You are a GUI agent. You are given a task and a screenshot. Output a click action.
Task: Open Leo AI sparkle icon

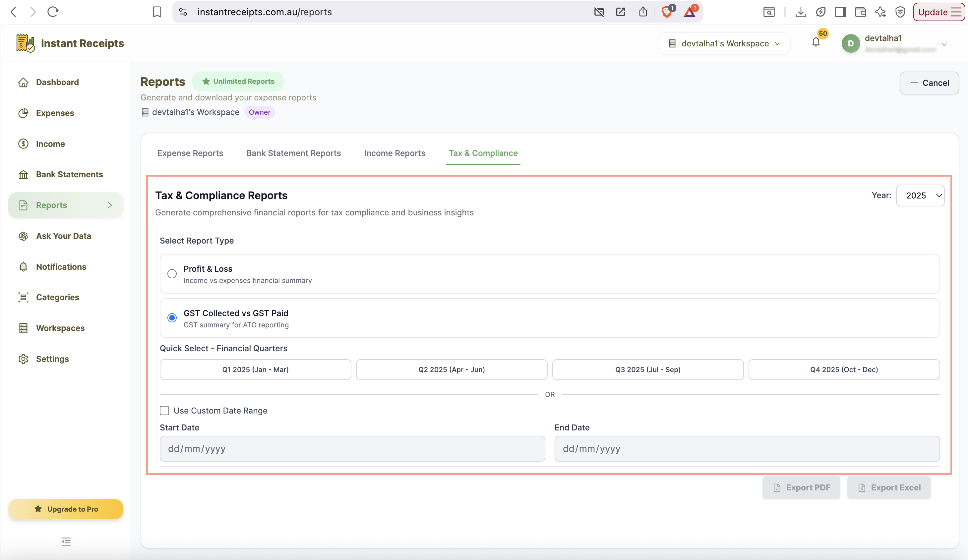pos(880,12)
